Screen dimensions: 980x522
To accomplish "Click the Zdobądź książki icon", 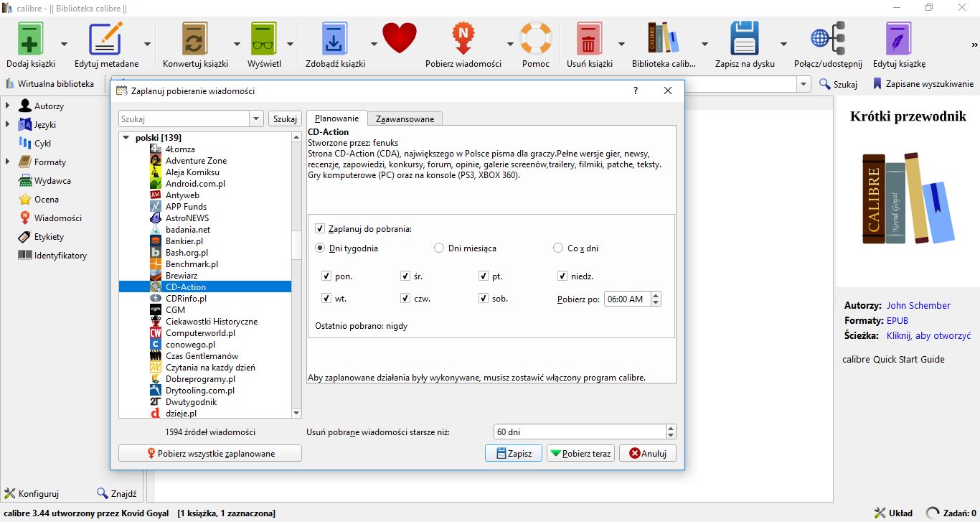I will 334,38.
